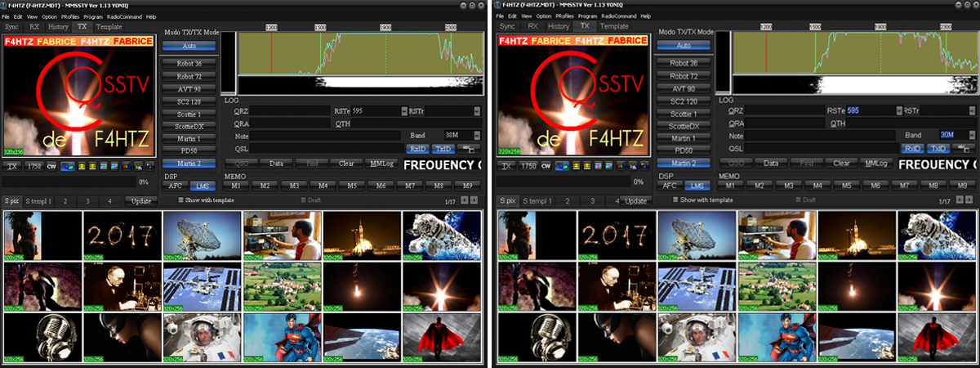
Task: Click the QTH input field in left window
Action: click(x=416, y=123)
